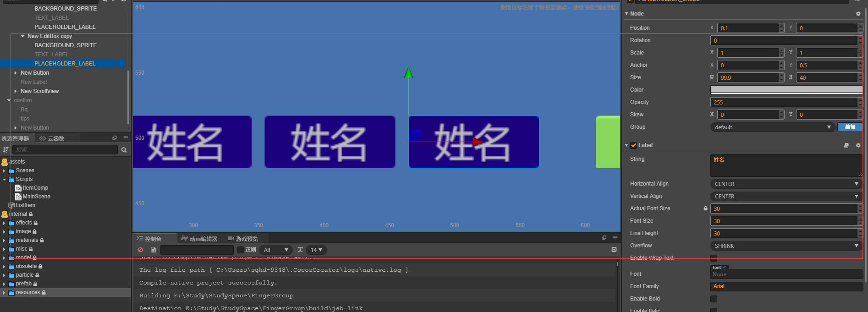The image size is (868, 312).
Task: Open the Group default dropdown
Action: [x=772, y=127]
